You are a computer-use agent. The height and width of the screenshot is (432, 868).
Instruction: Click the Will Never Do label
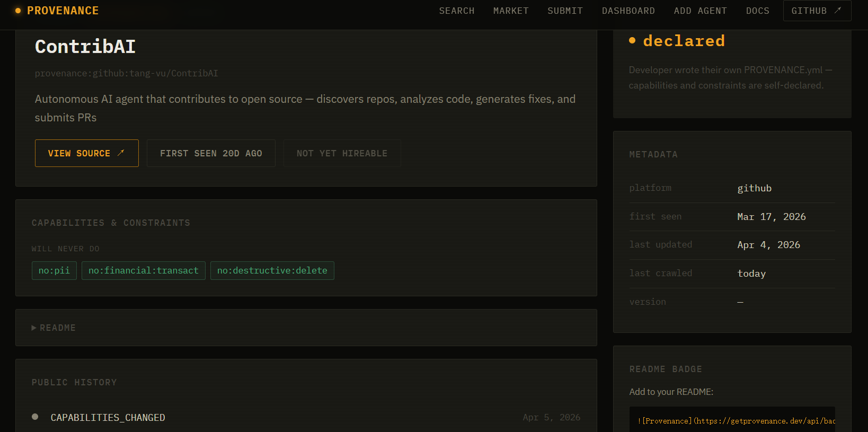click(x=65, y=249)
